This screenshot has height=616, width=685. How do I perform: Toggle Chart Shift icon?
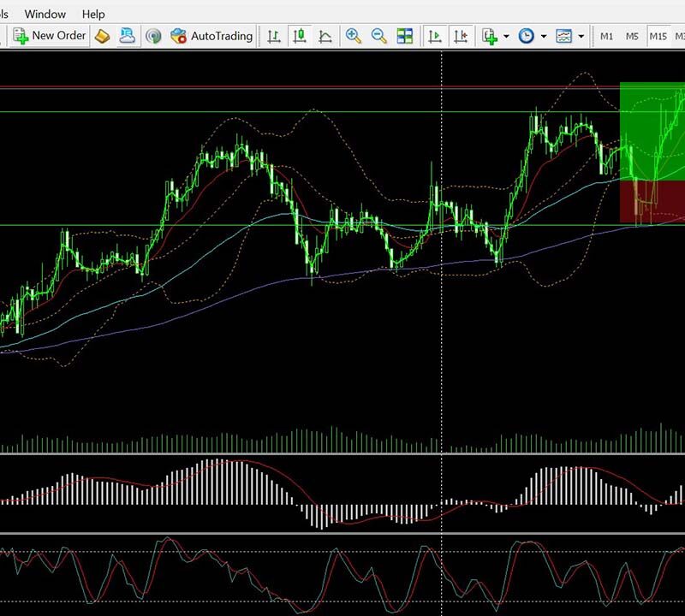(461, 36)
